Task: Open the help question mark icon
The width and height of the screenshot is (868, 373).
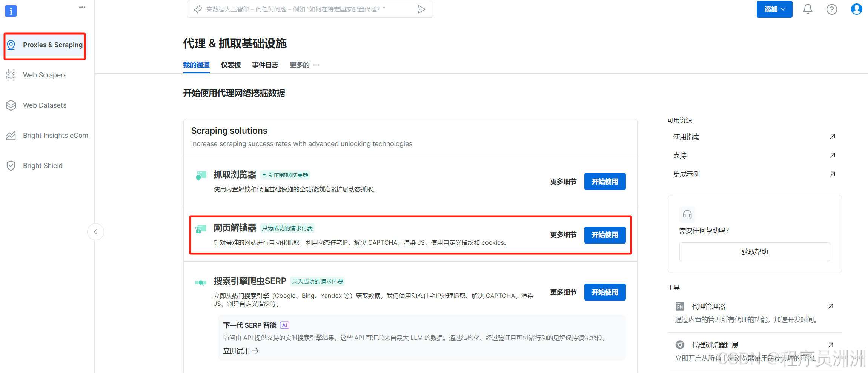Action: click(x=832, y=9)
